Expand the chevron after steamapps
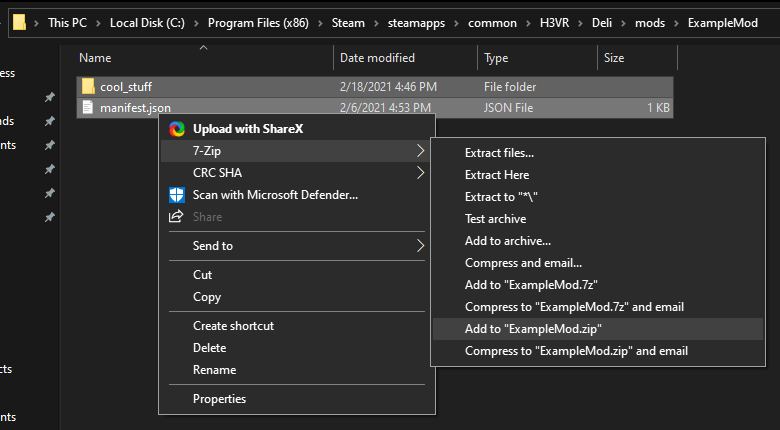Image resolution: width=780 pixels, height=430 pixels. pyautogui.click(x=456, y=23)
